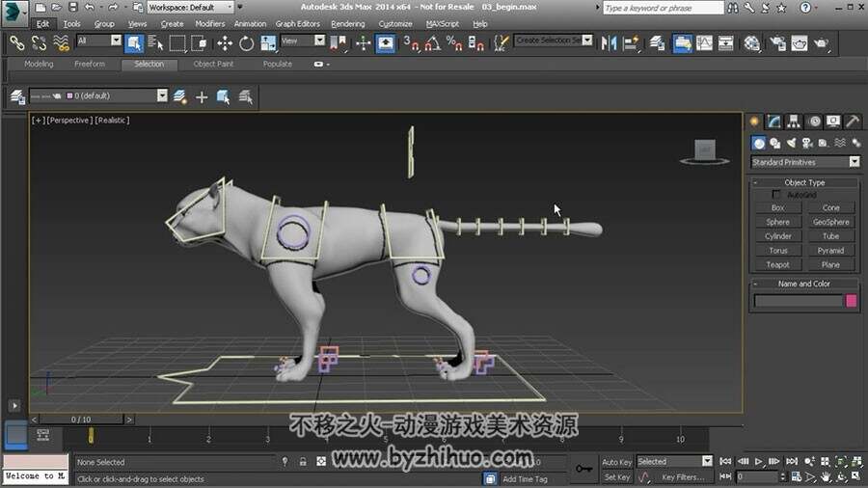868x488 pixels.
Task: Open the Align tool
Action: (631, 42)
